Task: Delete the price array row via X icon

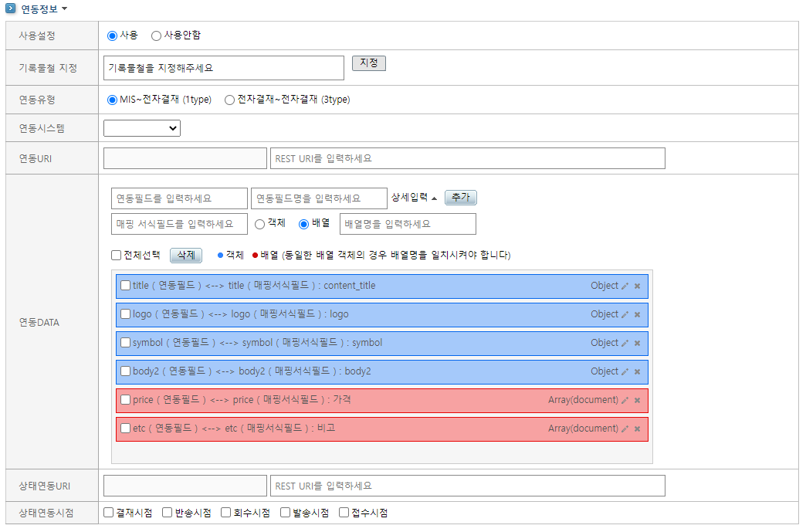Action: [x=638, y=400]
